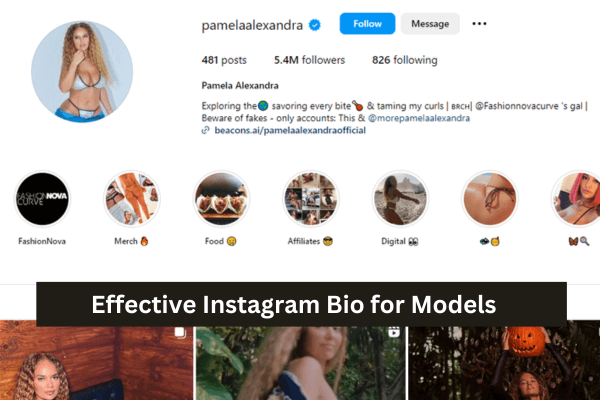Click the Message button

430,23
